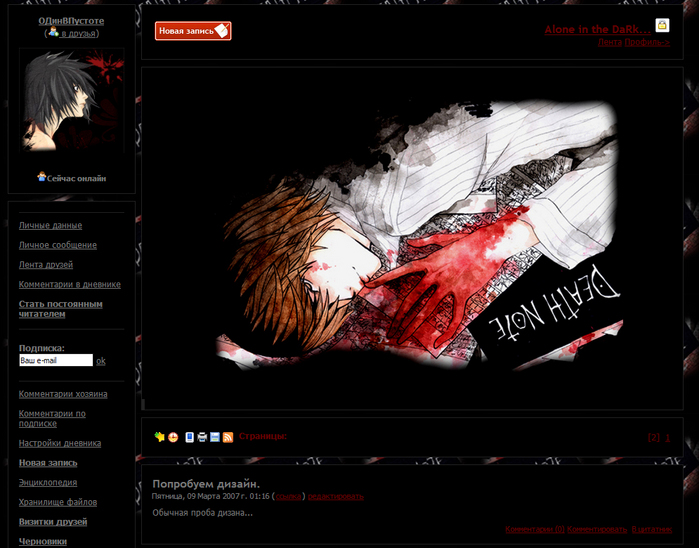Open Хранилище файлов in sidebar
The image size is (699, 548).
coord(58,502)
